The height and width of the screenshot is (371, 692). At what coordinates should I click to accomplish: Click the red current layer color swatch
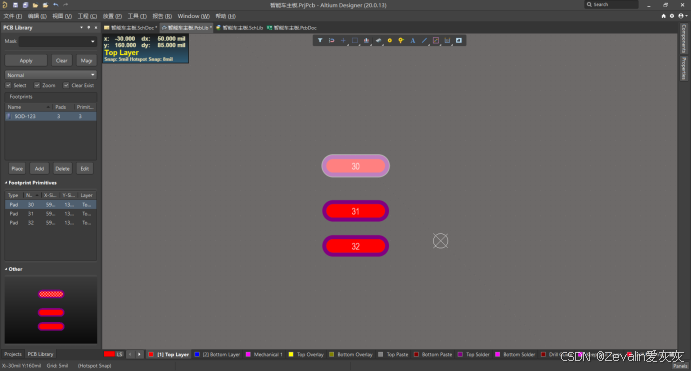109,354
